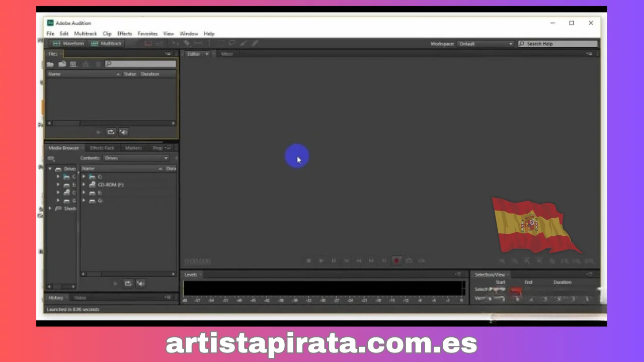The image size is (644, 362).
Task: Toggle Loop Playback in the Media Browser
Action: 128,284
